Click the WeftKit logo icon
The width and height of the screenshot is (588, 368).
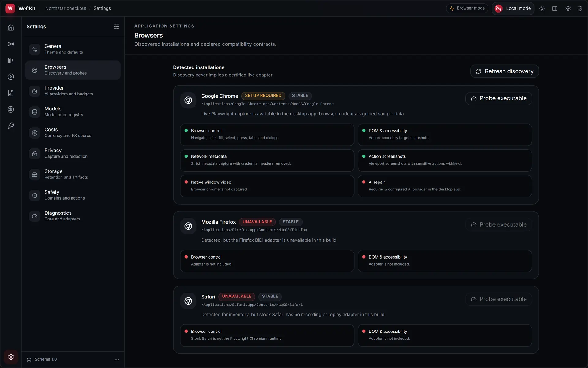click(10, 8)
